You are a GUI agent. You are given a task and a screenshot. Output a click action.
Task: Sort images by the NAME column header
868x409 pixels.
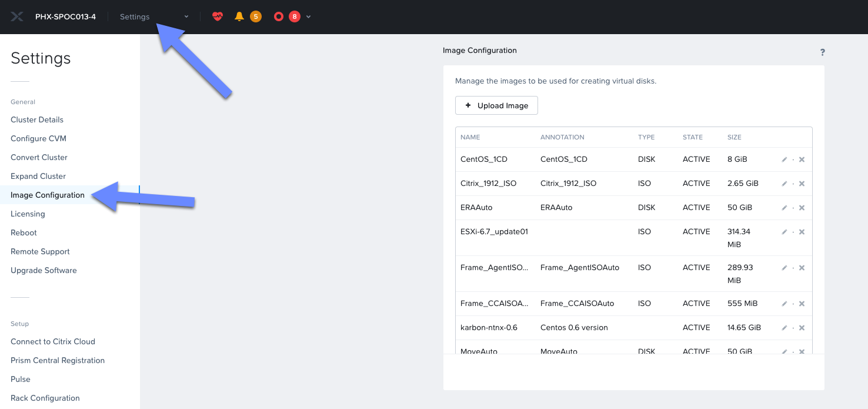pos(470,137)
